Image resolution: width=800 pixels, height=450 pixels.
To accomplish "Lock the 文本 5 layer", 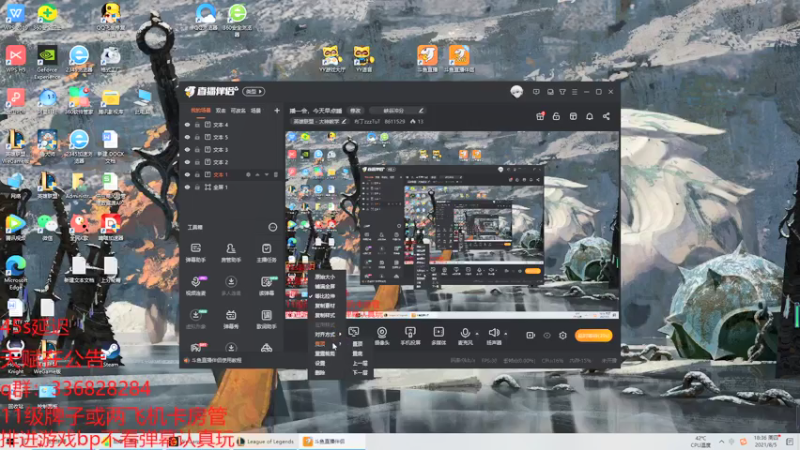I will click(197, 137).
